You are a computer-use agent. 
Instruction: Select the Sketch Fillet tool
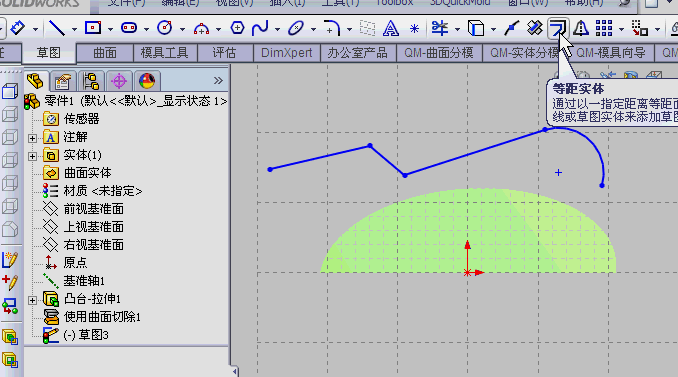pos(332,28)
